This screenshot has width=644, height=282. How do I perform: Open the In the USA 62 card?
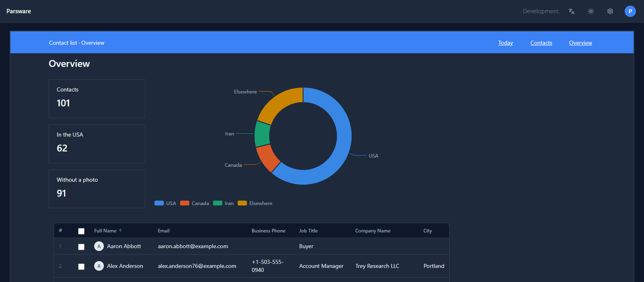[x=97, y=144]
